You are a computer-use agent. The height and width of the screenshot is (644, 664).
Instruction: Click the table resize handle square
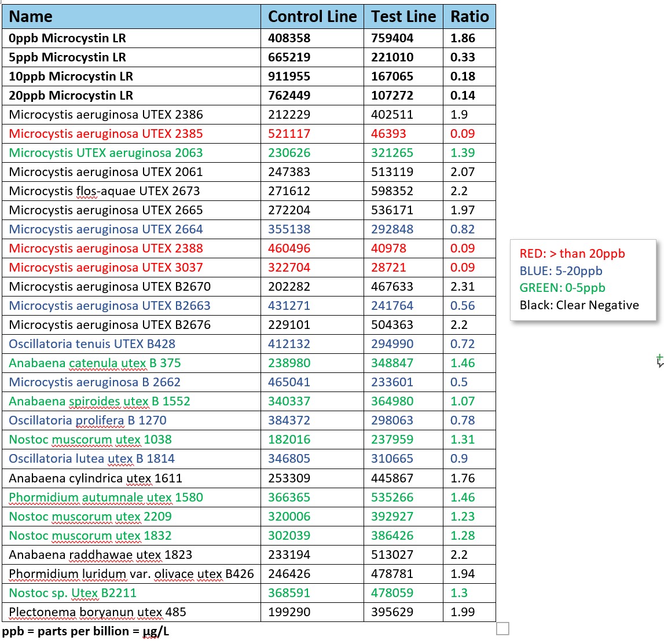point(502,628)
